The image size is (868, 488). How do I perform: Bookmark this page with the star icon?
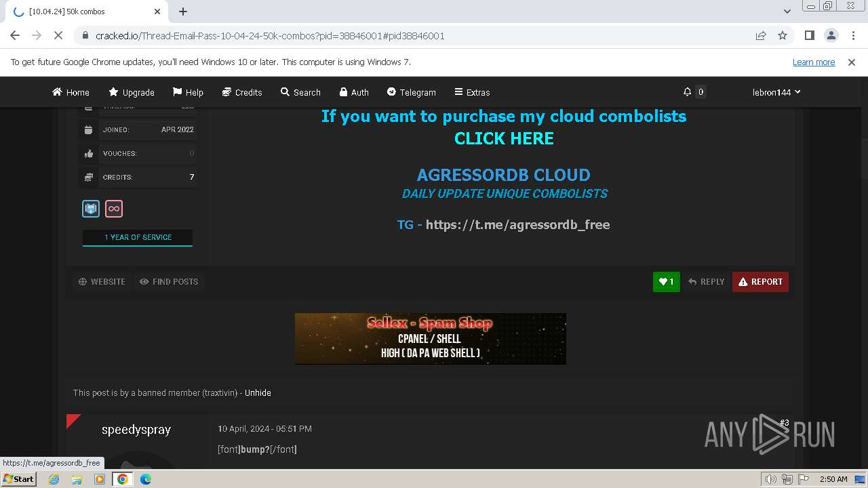pyautogui.click(x=783, y=35)
